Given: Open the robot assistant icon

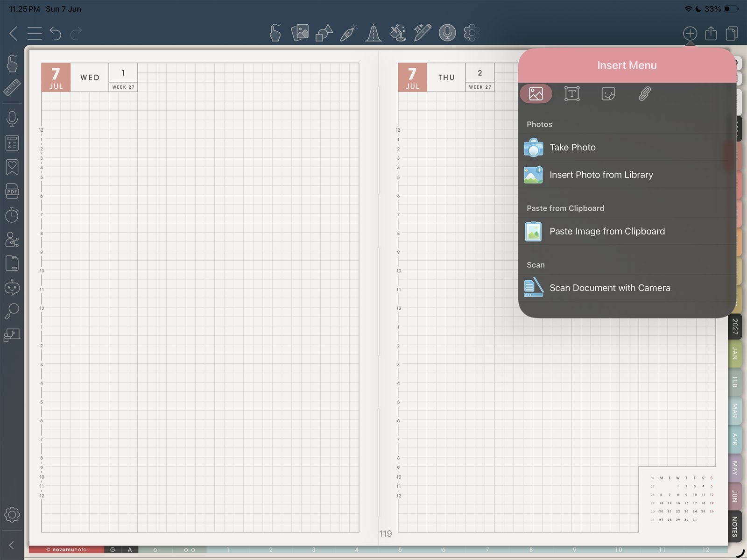Looking at the screenshot, I should [x=12, y=287].
